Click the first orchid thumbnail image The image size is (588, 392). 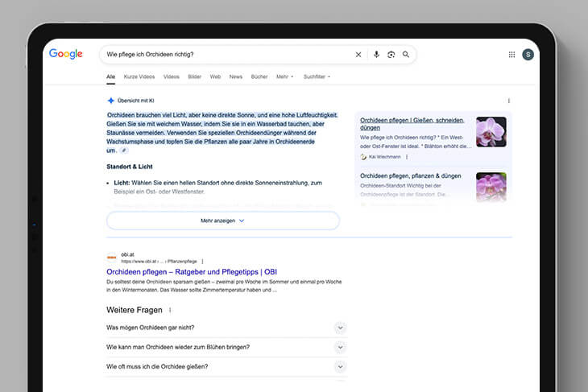tap(491, 131)
